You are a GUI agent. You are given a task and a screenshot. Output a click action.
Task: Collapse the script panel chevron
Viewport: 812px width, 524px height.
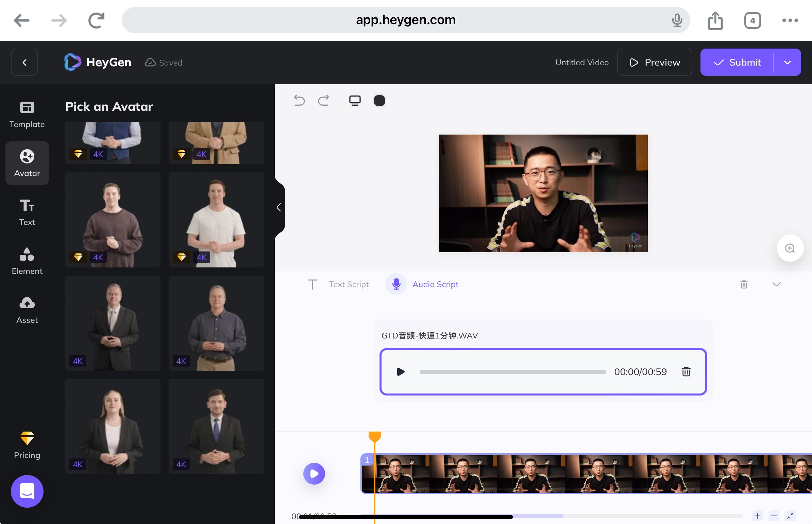[776, 284]
